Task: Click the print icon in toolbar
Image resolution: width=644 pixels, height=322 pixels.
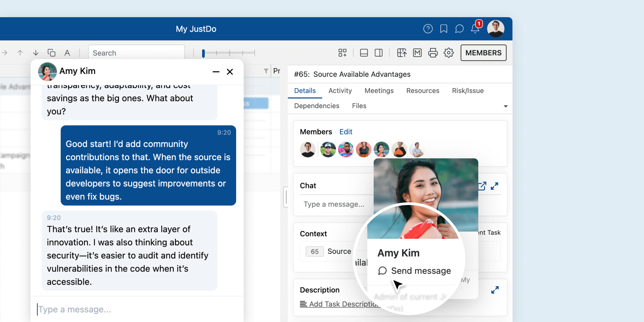Action: tap(433, 53)
